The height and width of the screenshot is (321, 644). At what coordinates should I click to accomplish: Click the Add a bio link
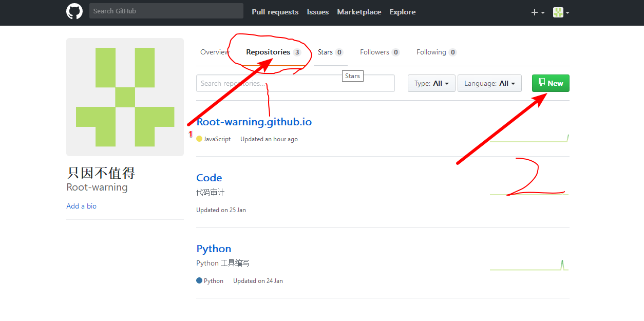[x=81, y=206]
